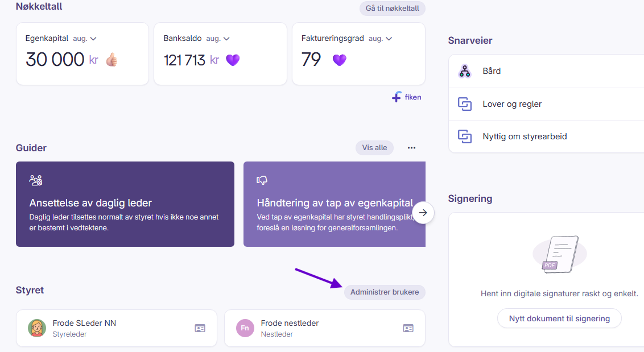The height and width of the screenshot is (352, 644).
Task: Open the Ansettelse av daglig leder guide
Action: 125,204
